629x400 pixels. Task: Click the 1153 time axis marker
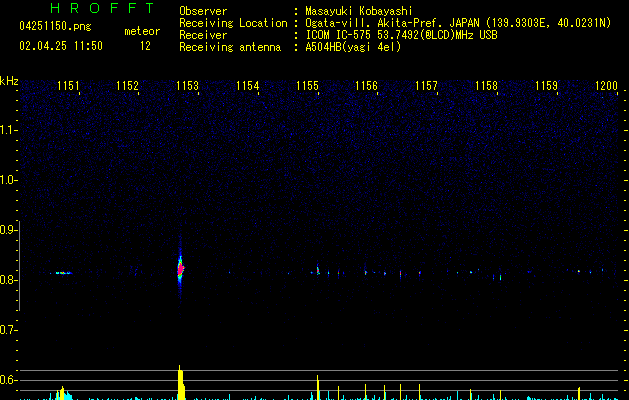(x=187, y=86)
